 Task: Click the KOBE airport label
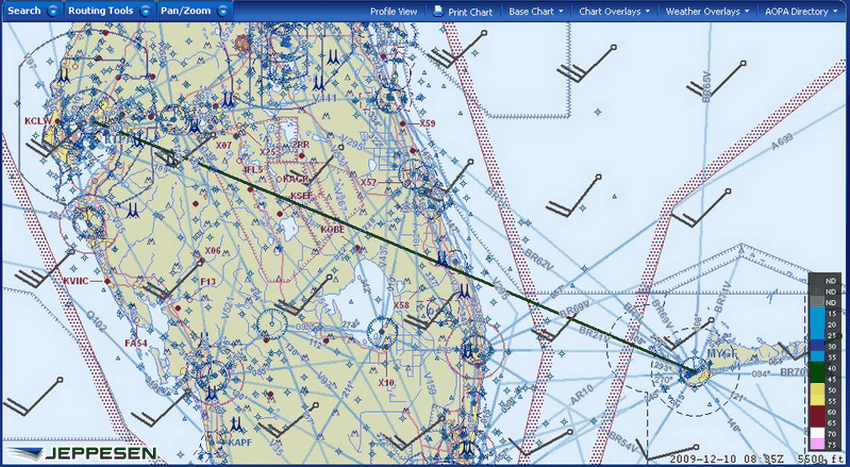coord(332,229)
